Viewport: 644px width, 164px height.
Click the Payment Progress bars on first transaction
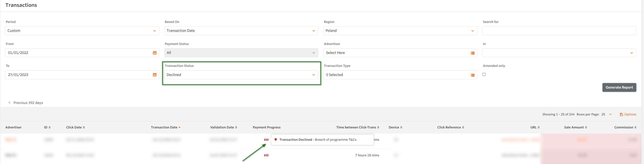tap(266, 140)
